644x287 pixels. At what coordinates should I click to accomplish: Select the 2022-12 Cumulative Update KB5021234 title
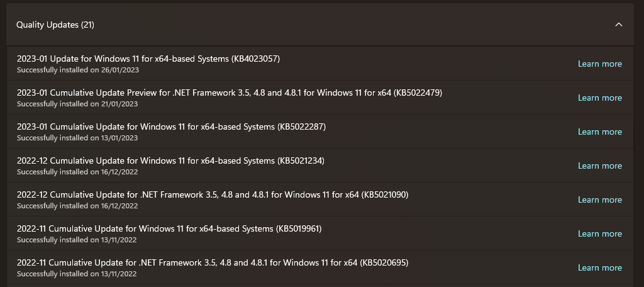click(x=170, y=160)
